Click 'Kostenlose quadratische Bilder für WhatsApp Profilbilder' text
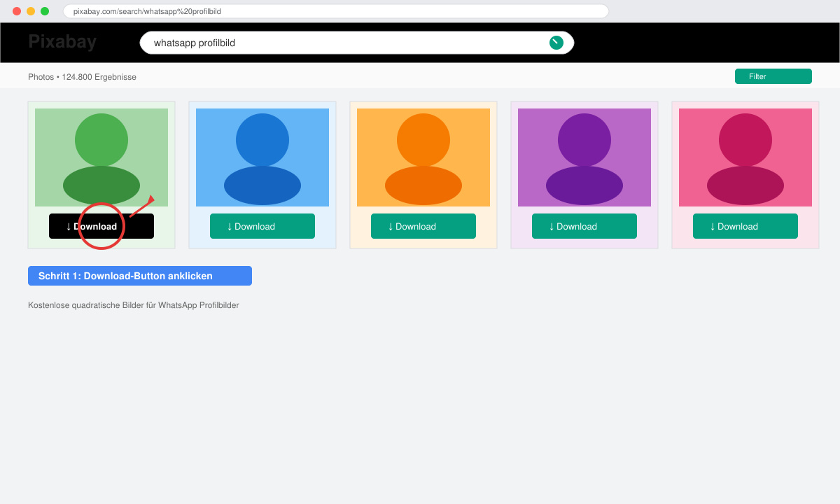The height and width of the screenshot is (504, 840). [134, 305]
